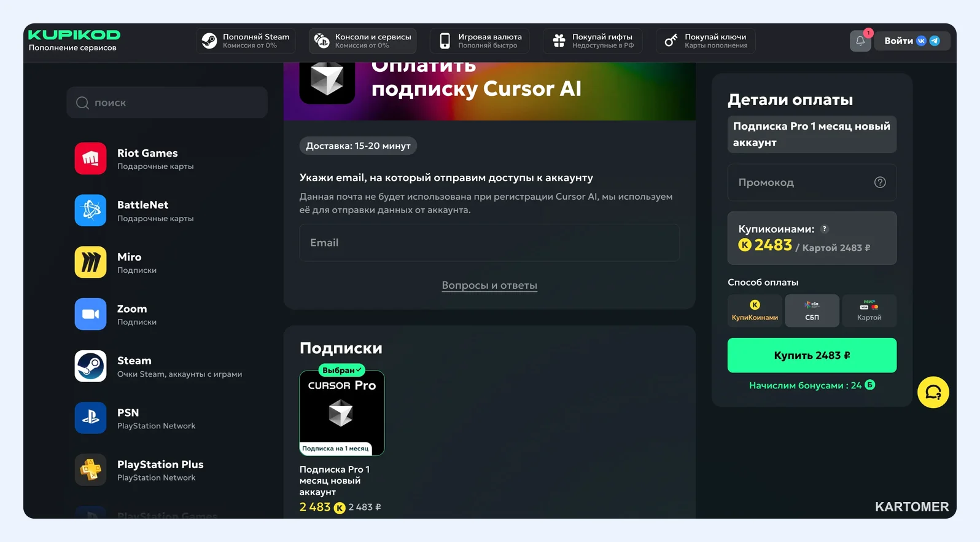Open Игровая валюта menu

coord(480,41)
